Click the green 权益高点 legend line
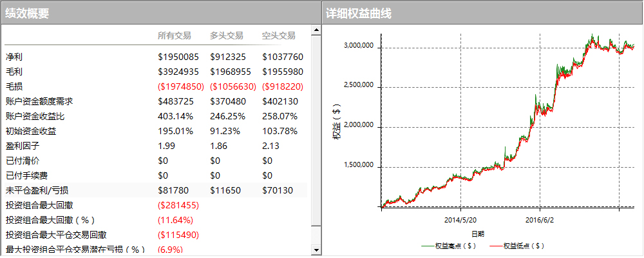 tap(428, 246)
